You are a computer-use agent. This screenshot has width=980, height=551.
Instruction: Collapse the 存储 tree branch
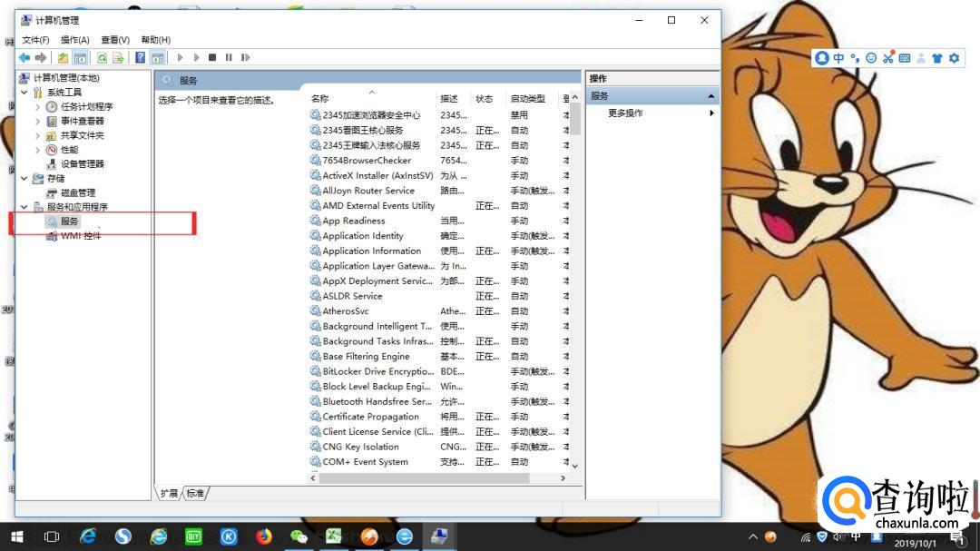coord(24,178)
